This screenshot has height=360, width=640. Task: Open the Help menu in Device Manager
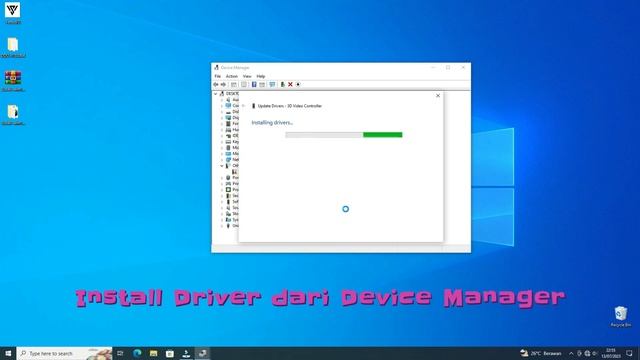260,76
